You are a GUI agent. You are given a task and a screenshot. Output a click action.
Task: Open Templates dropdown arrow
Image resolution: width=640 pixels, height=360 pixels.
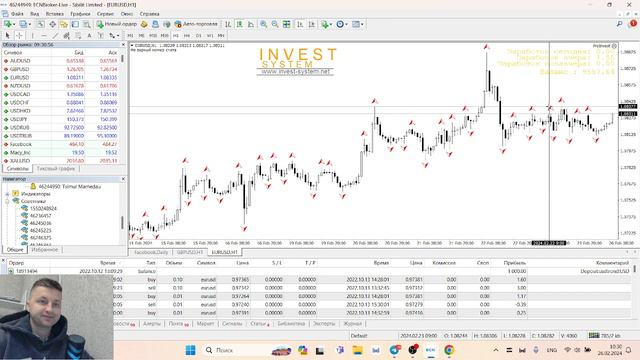pyautogui.click(x=362, y=24)
